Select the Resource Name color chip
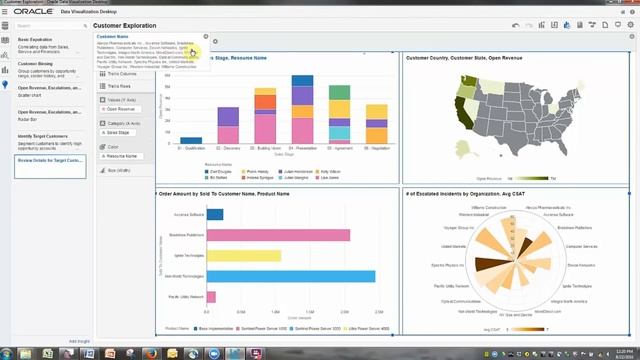 121,156
